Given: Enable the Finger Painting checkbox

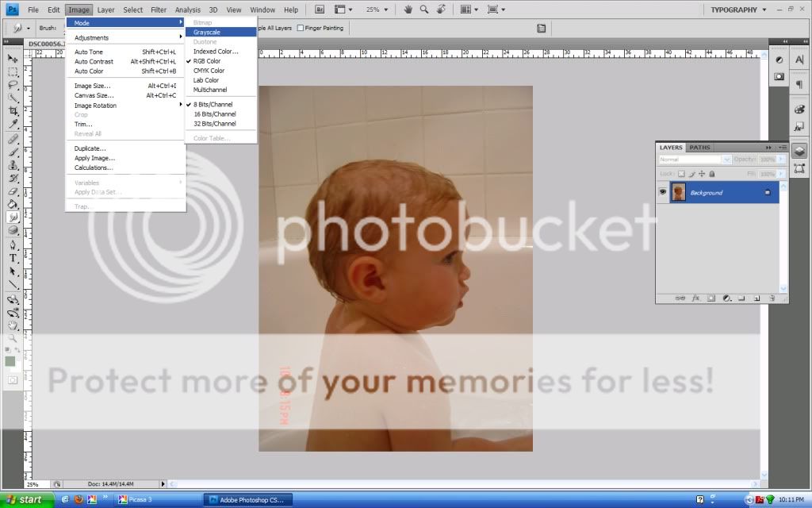Looking at the screenshot, I should (300, 28).
